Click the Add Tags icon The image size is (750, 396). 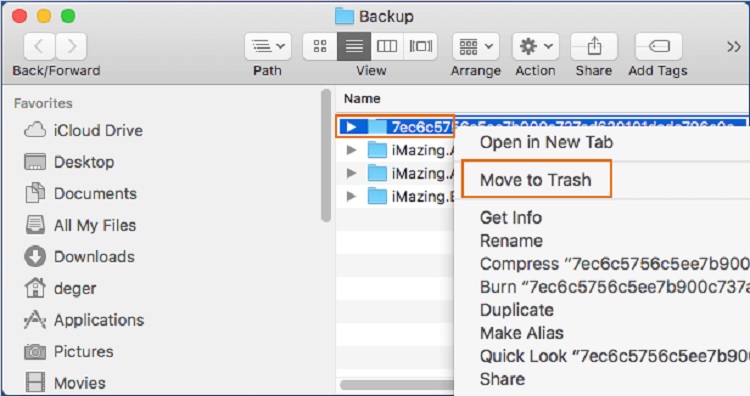[658, 46]
